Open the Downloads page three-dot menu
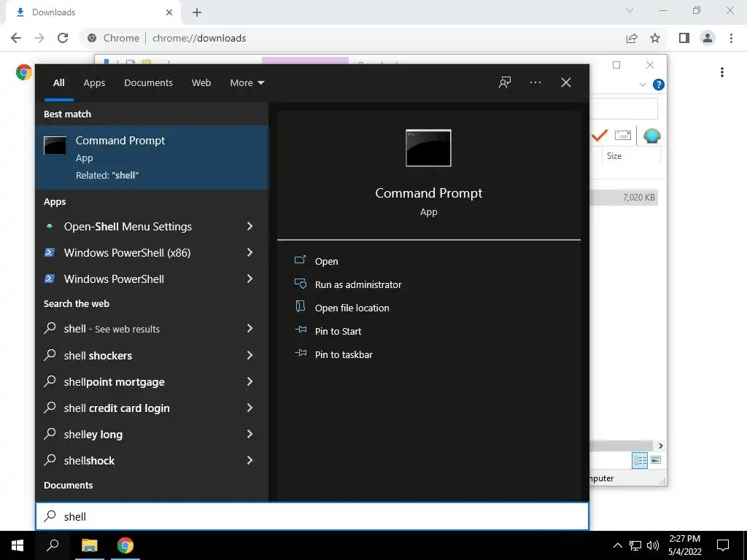The height and width of the screenshot is (560, 747). coord(722,72)
